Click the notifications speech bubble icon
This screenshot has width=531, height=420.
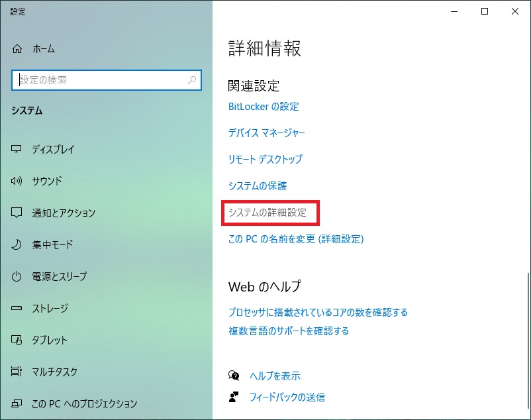tap(17, 213)
